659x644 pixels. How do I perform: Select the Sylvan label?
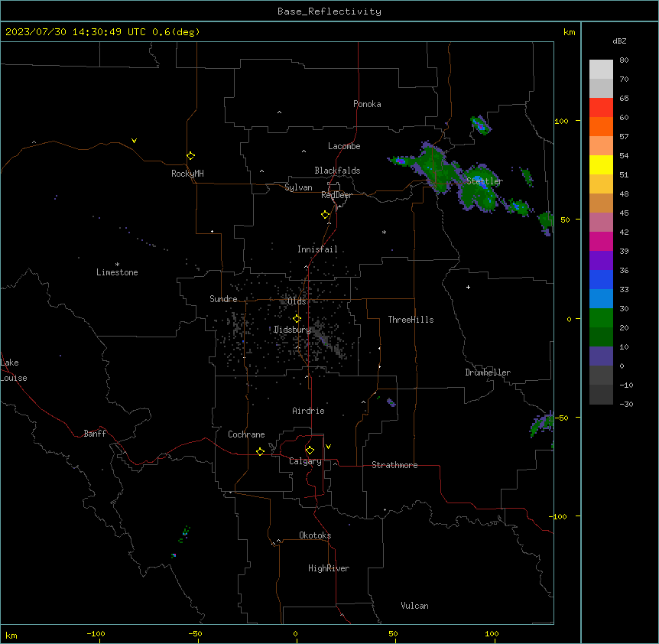click(x=298, y=187)
